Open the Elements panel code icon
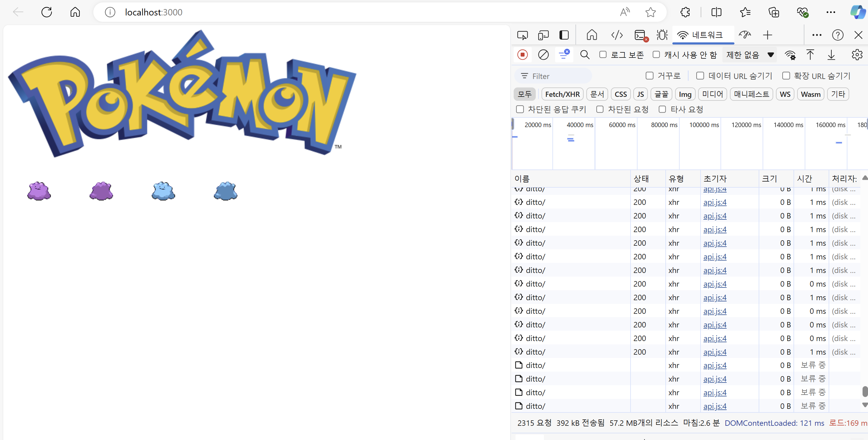Image resolution: width=868 pixels, height=440 pixels. [617, 35]
